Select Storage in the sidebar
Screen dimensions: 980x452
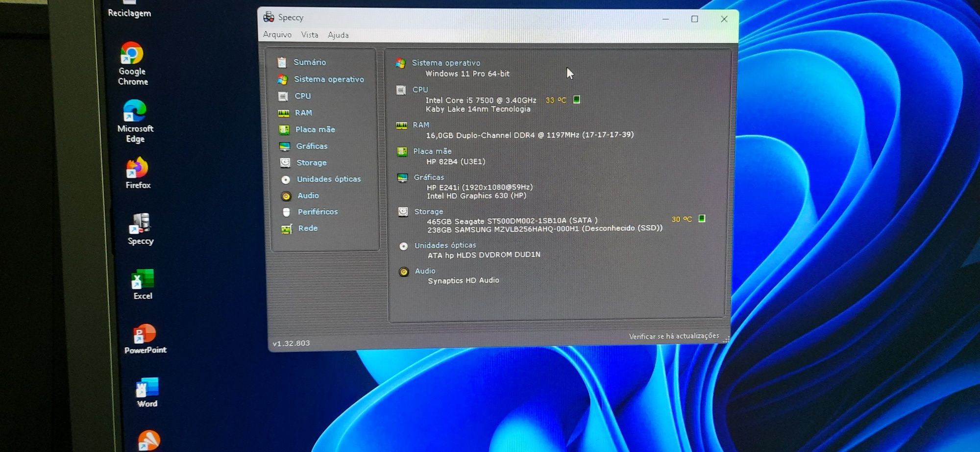point(312,163)
